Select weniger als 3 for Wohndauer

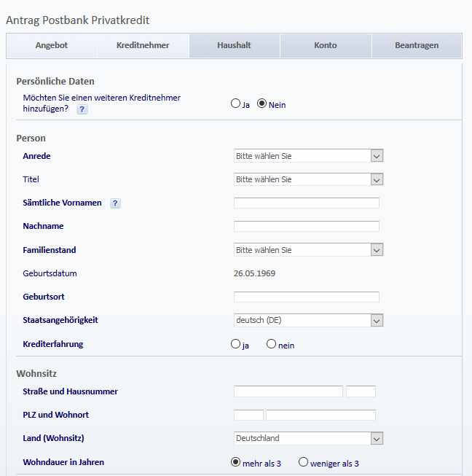click(x=303, y=462)
